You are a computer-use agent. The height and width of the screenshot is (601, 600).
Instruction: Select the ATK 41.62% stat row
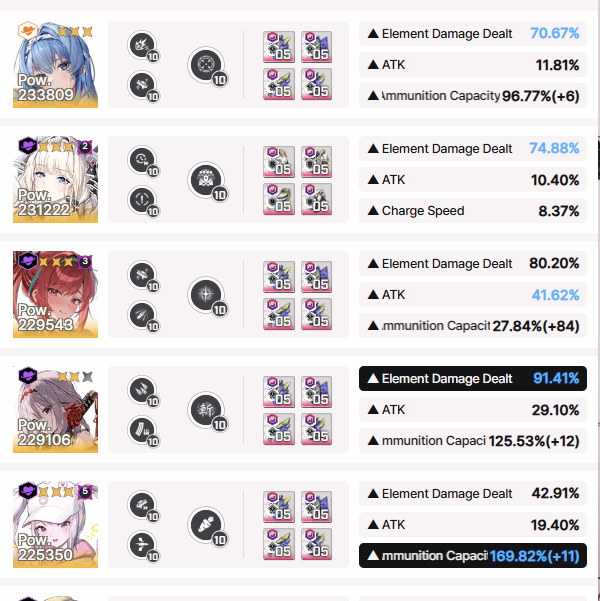(x=473, y=295)
